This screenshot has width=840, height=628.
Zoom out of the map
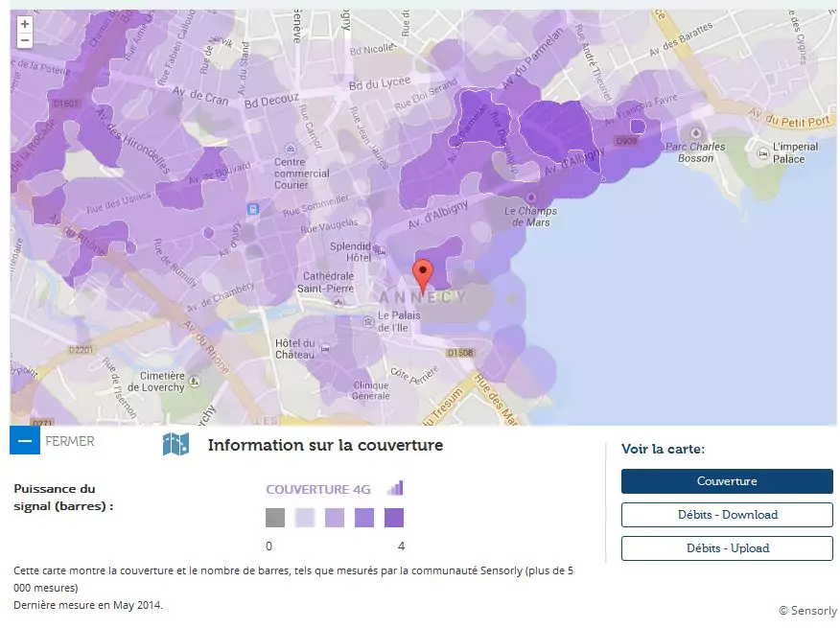tap(25, 40)
